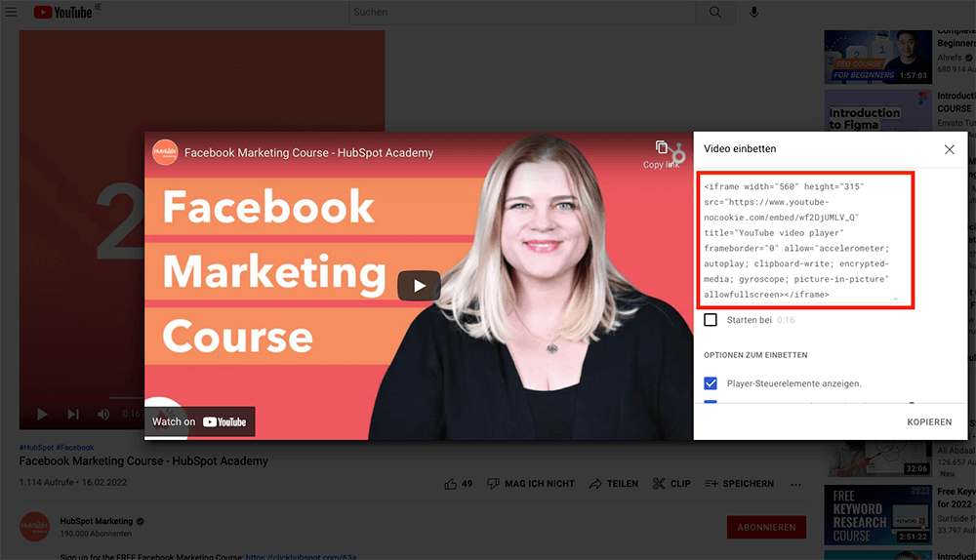Create a CLIP with scissors

tap(671, 484)
